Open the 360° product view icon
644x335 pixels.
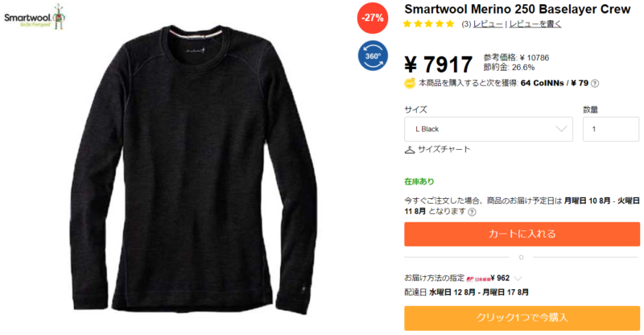point(373,56)
